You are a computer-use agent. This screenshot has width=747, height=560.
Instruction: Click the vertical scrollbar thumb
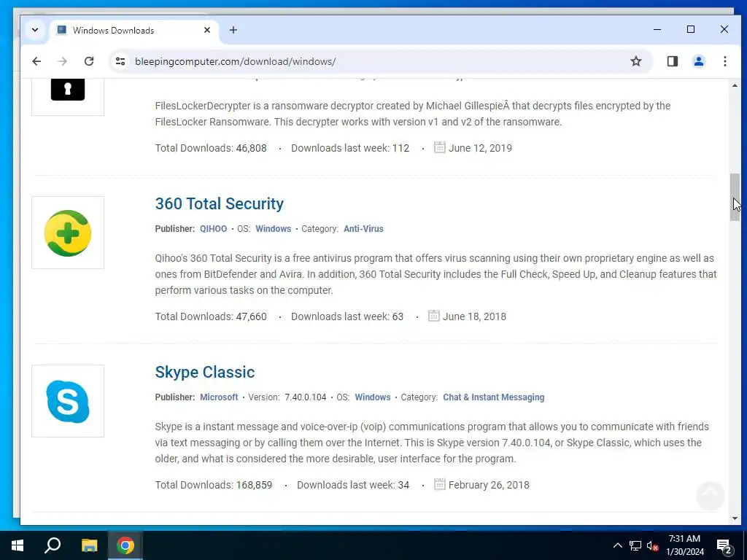(735, 197)
